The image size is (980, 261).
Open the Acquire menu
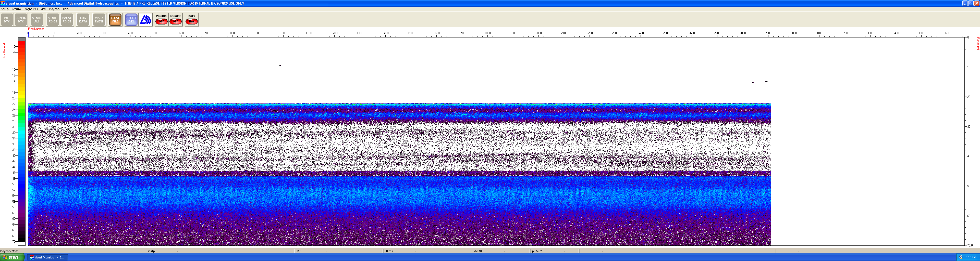[x=16, y=9]
